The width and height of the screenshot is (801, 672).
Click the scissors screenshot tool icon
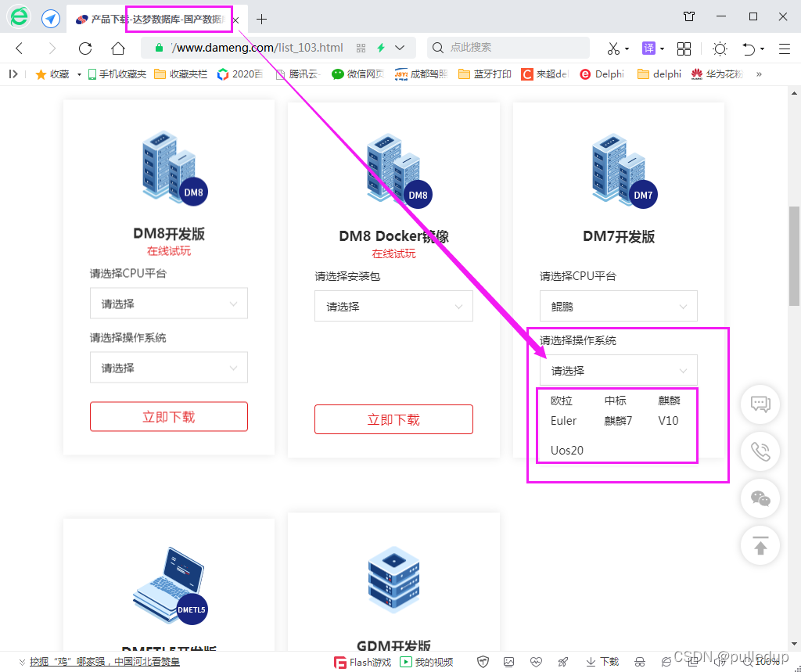click(x=613, y=49)
